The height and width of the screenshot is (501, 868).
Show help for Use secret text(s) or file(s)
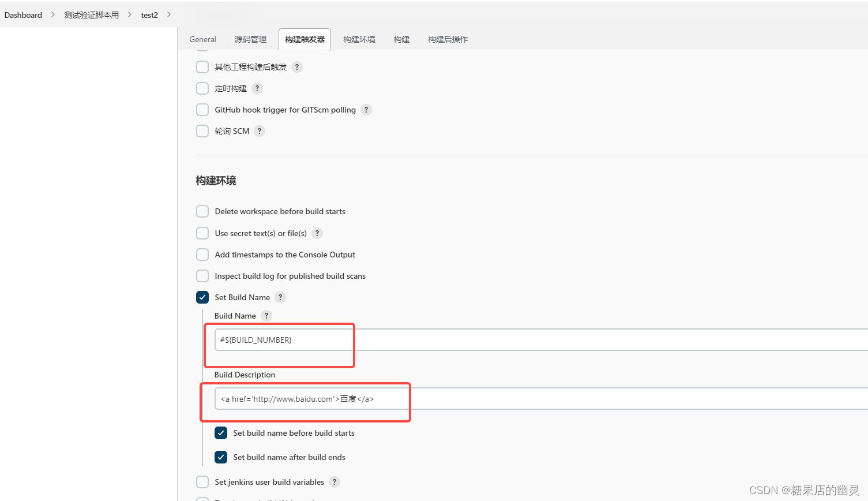(x=317, y=233)
